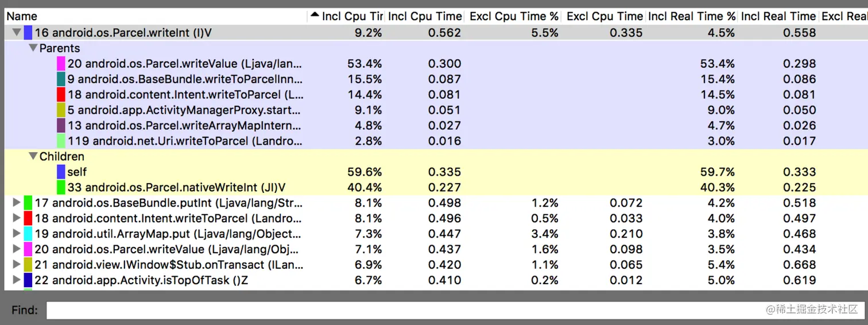Click magenta swatch of parent writeValue (53.4%)
Viewport: 868px width, 325px height.
point(61,64)
